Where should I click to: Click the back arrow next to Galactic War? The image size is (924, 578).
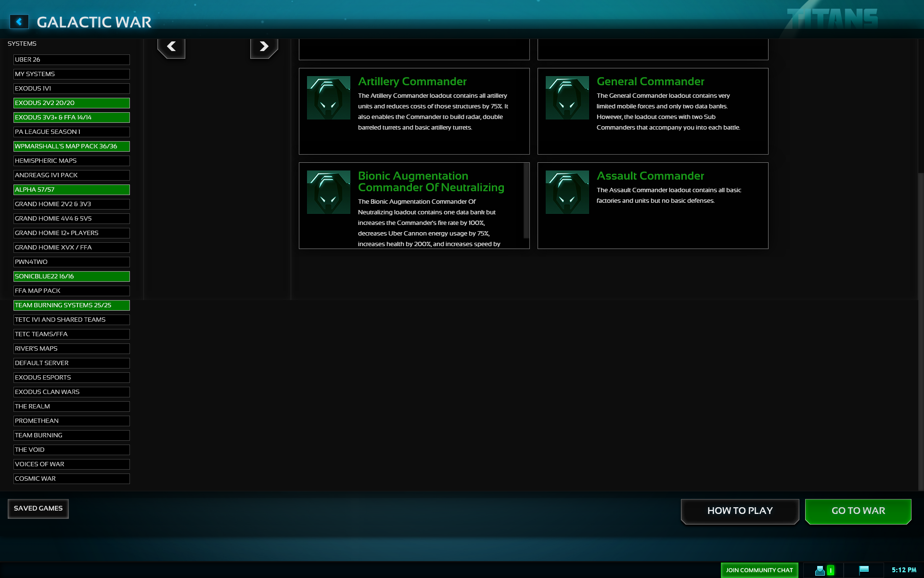click(x=19, y=22)
